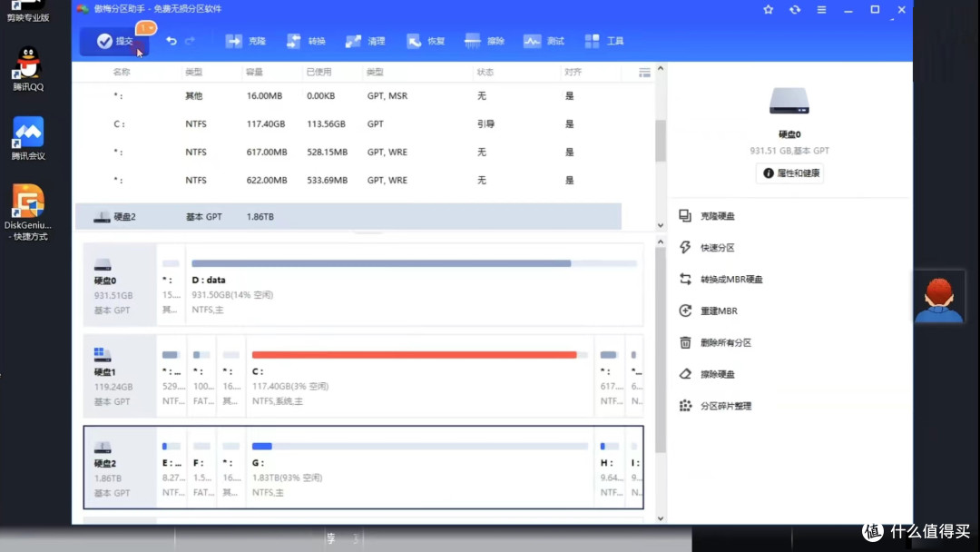Click the 提交 (Apply) button
The height and width of the screenshot is (552, 980).
coord(115,41)
